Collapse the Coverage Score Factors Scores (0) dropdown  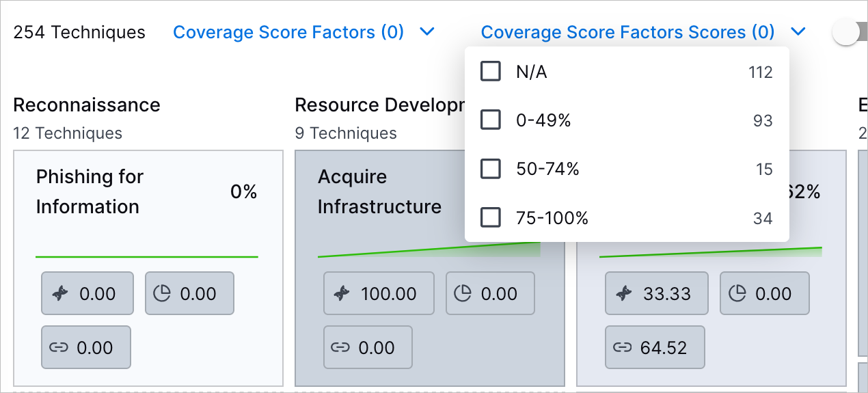point(643,32)
